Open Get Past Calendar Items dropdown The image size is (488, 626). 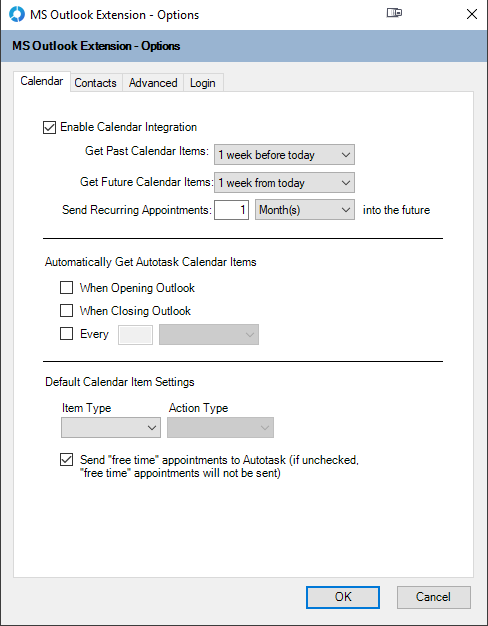tap(284, 155)
